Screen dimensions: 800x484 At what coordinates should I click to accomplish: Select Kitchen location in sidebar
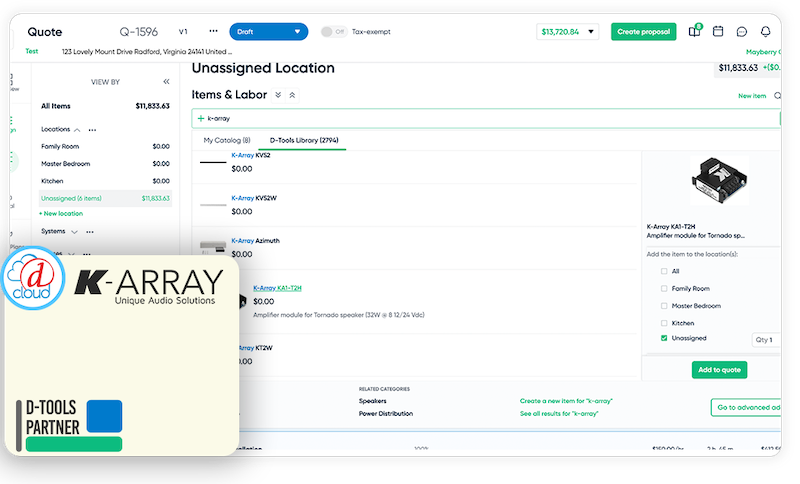[105, 181]
